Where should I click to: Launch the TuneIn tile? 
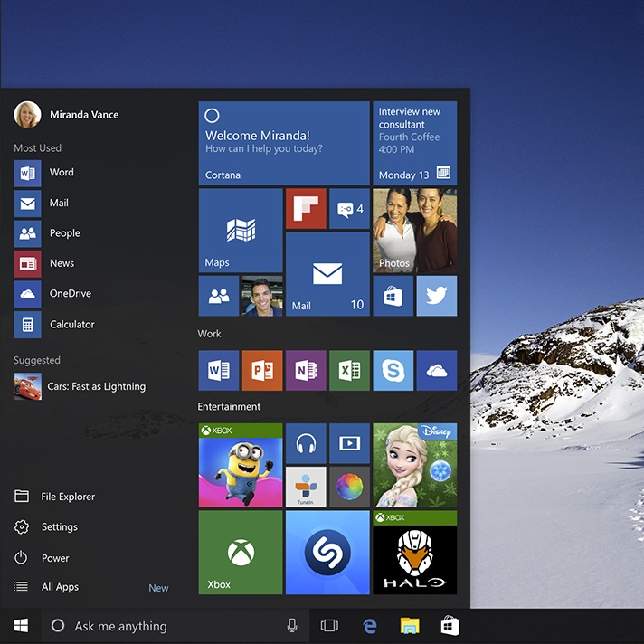click(306, 488)
